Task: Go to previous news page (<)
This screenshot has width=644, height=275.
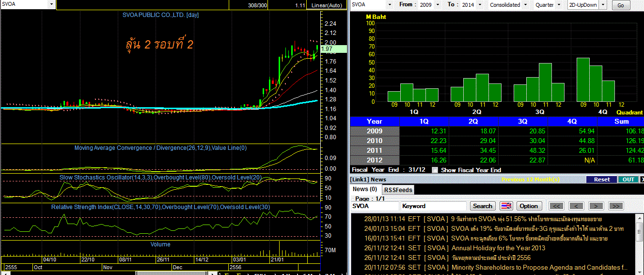Action: coord(576,206)
